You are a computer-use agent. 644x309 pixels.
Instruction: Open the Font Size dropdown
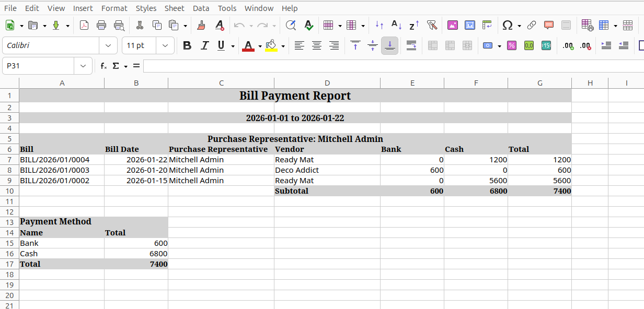[165, 45]
